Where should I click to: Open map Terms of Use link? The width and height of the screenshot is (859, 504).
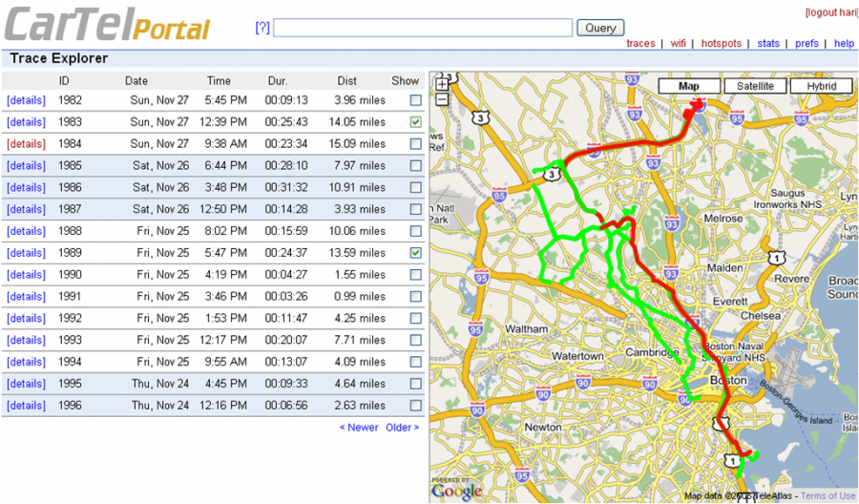828,495
